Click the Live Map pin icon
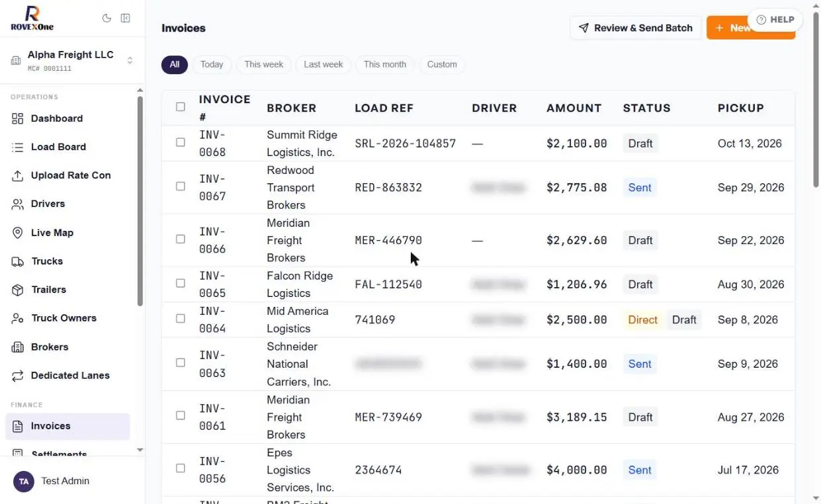Viewport: 821px width, 504px height. pyautogui.click(x=18, y=233)
